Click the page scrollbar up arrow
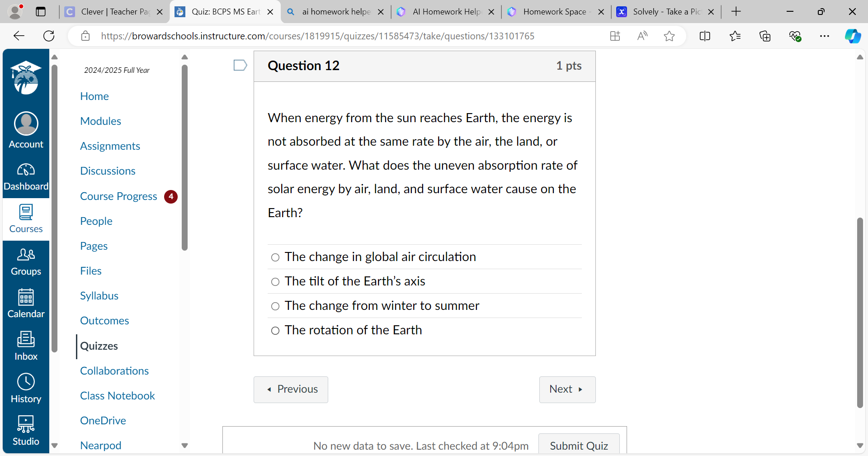This screenshot has width=868, height=456. (x=860, y=57)
